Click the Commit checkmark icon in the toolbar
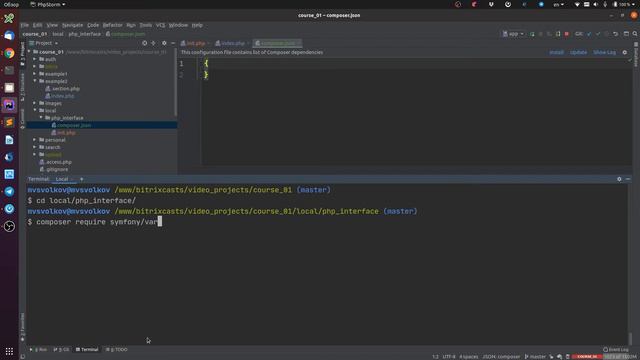Viewport: 640px width, 360px height. click(598, 34)
